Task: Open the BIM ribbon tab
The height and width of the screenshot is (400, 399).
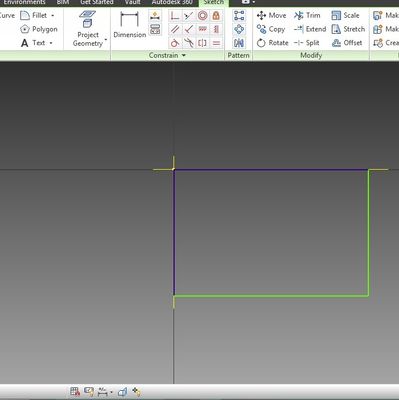Action: coord(63,2)
